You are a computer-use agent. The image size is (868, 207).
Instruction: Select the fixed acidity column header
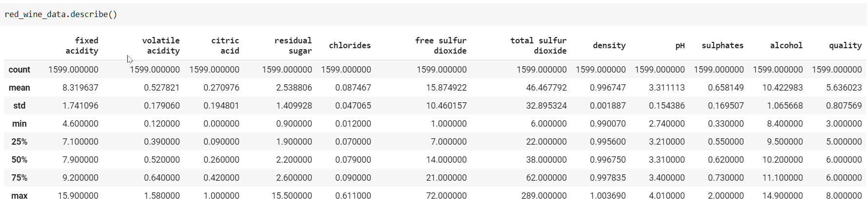pos(81,45)
